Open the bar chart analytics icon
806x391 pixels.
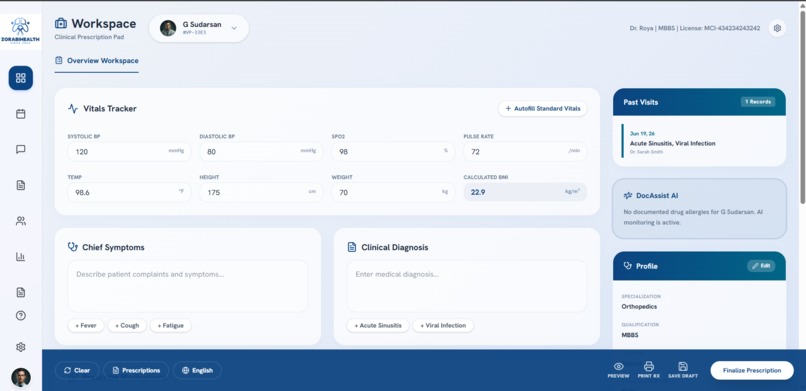click(21, 256)
